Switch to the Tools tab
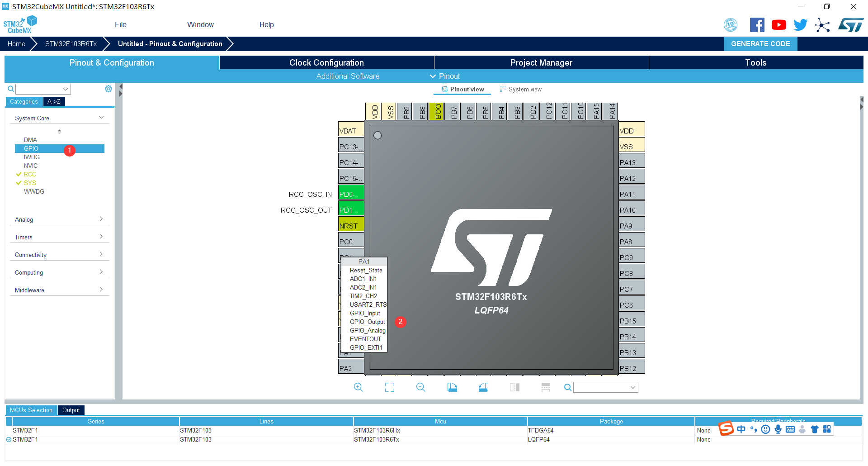The width and height of the screenshot is (868, 466). tap(756, 62)
